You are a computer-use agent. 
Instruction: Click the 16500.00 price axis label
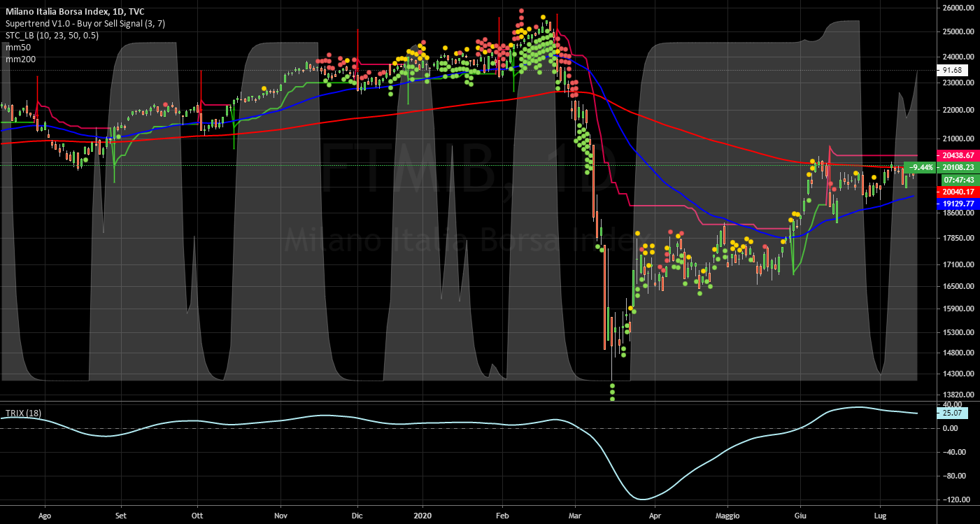(x=957, y=286)
